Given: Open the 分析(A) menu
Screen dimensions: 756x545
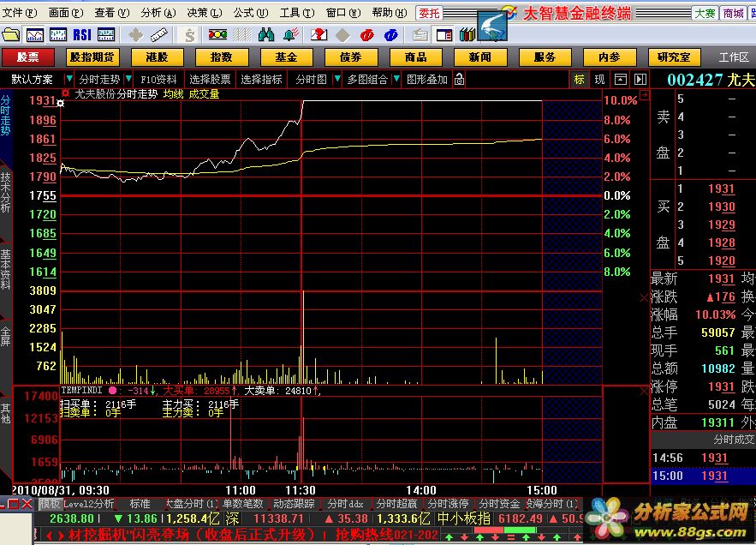Looking at the screenshot, I should [x=158, y=13].
